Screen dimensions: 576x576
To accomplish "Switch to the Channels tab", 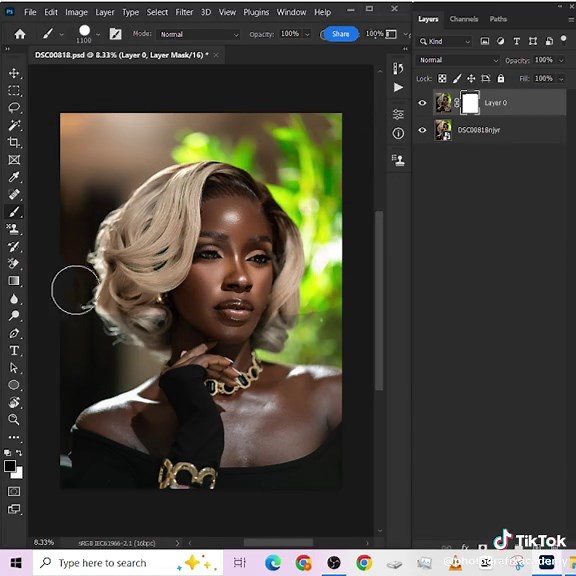I will tap(464, 19).
